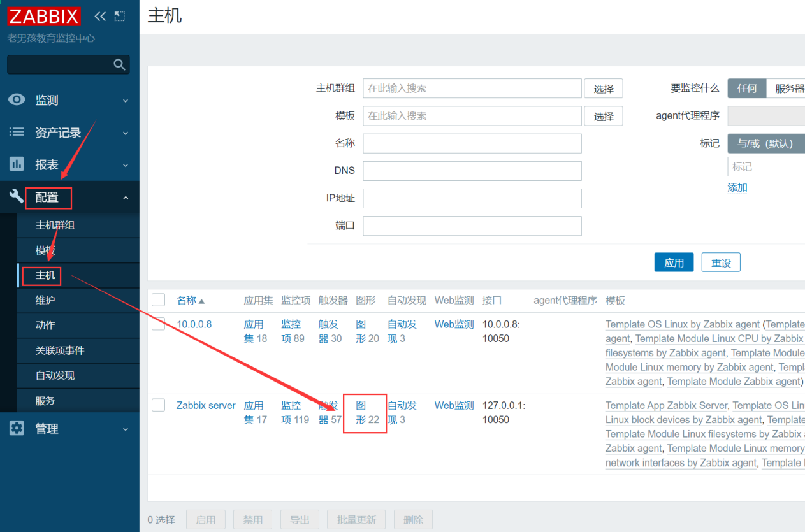Image resolution: width=805 pixels, height=532 pixels.
Task: Click the bar chart icon for 报表
Action: [x=17, y=164]
